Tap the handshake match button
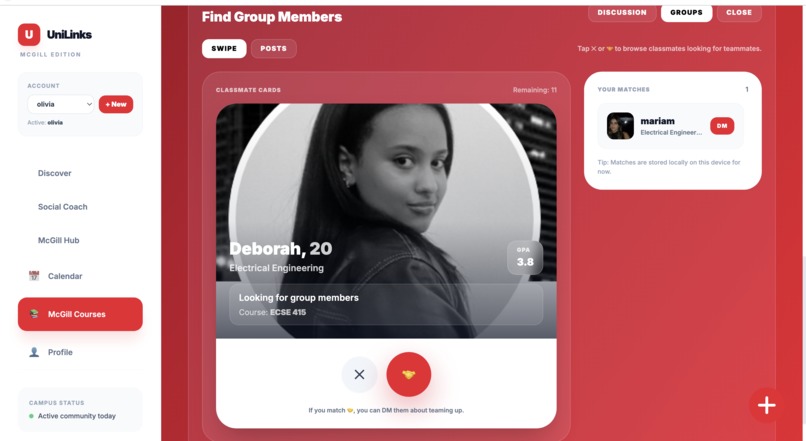Screen dimensions: 806x441 coord(409,374)
